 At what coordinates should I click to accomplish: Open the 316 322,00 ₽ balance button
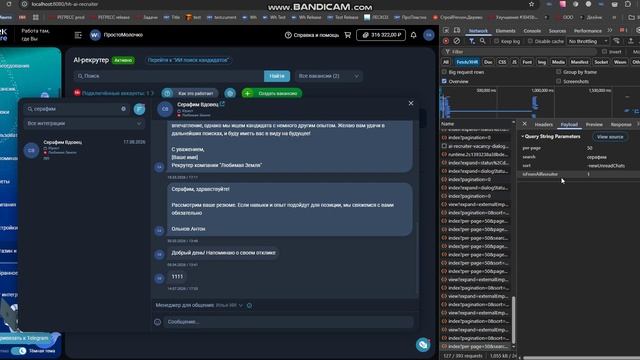point(381,35)
